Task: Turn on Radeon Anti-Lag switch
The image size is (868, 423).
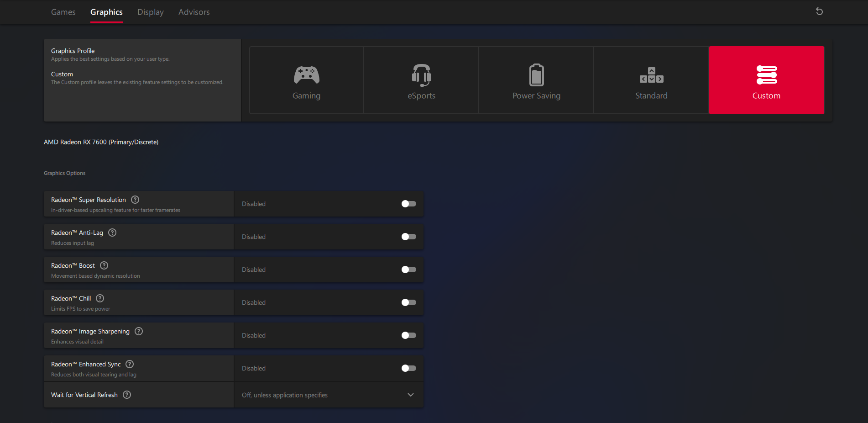Action: [x=409, y=237]
